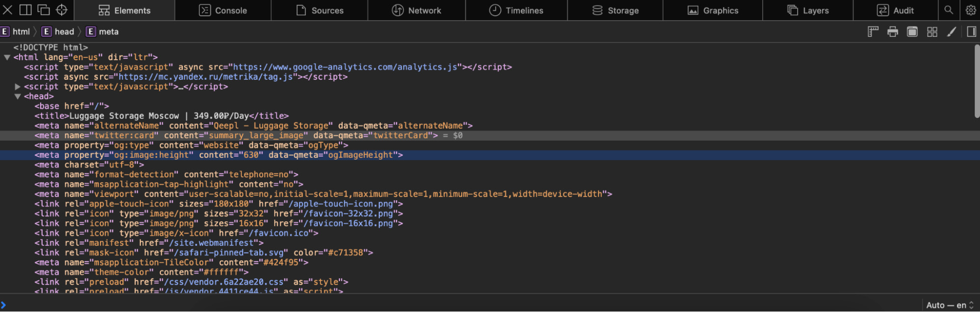Detach inspector into a separate window
Image resolution: width=980 pixels, height=312 pixels.
[44, 10]
